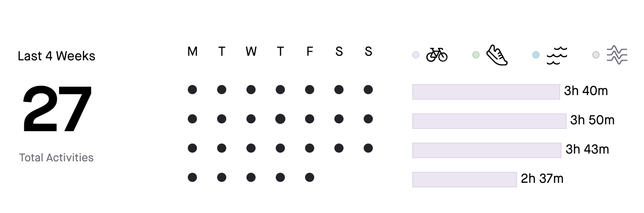Image resolution: width=644 pixels, height=213 pixels.
Task: Click the 3h 43m weekly bar
Action: [x=486, y=150]
